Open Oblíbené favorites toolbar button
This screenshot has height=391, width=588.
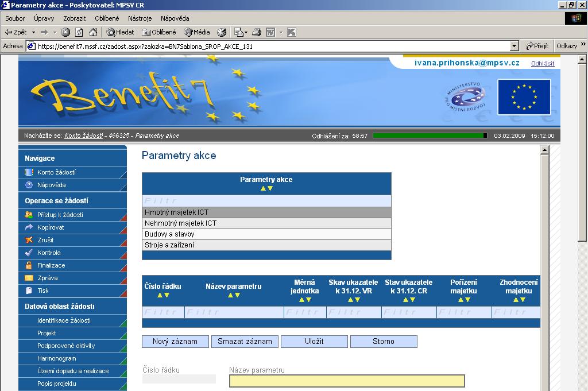[x=159, y=32]
